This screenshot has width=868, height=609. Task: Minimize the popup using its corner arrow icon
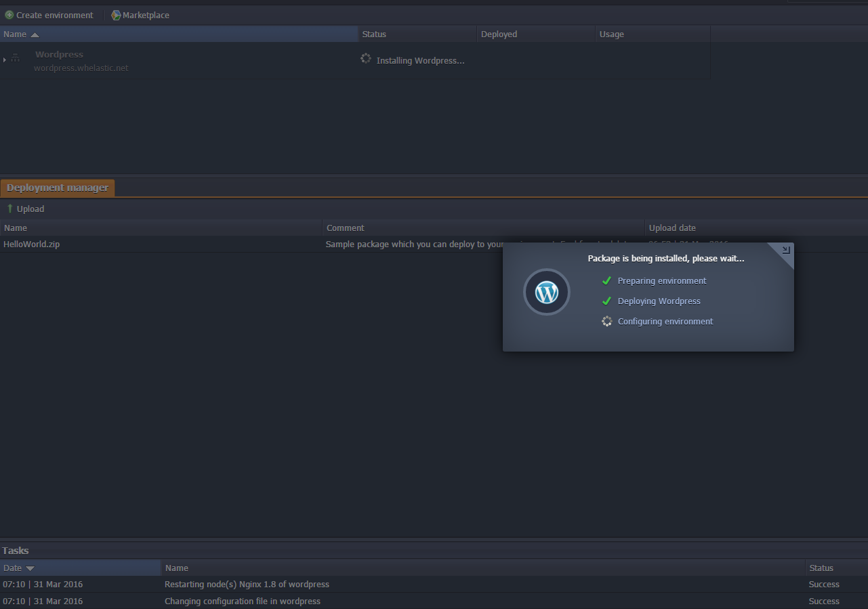[x=785, y=249]
